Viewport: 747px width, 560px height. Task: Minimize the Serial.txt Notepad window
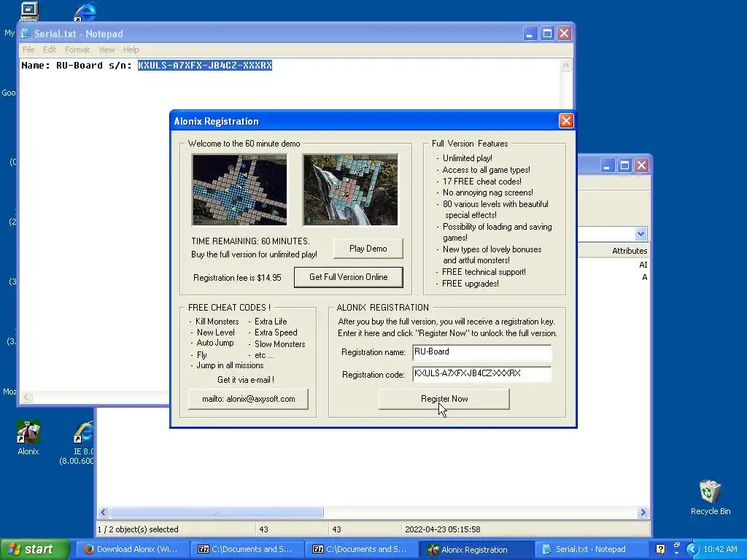(x=530, y=34)
